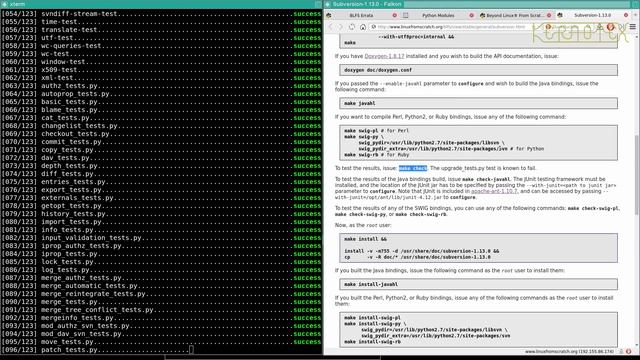Click 'authz_tests.py' line in xterm
Viewport: 640px width, 360px height.
tap(161, 86)
